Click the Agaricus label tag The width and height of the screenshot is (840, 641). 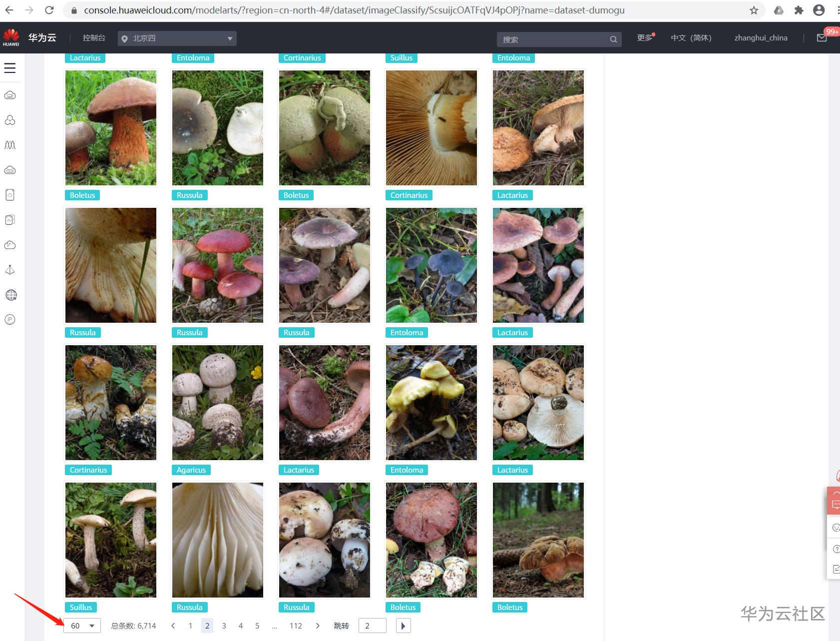(191, 470)
